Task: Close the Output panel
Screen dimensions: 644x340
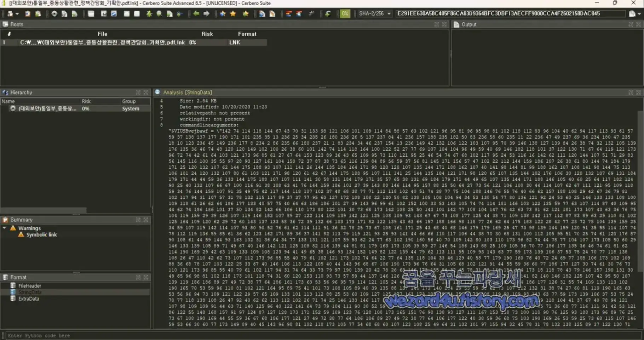Action: (639, 24)
